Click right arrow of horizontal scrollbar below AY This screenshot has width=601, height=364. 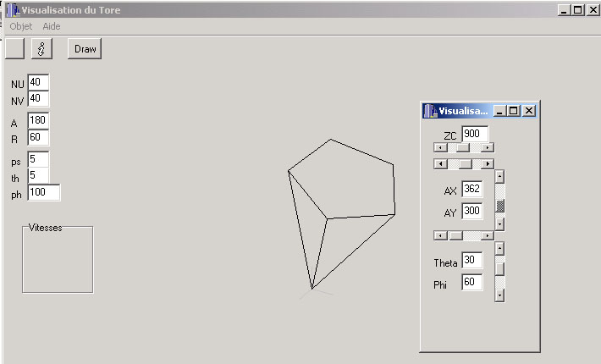tap(488, 235)
